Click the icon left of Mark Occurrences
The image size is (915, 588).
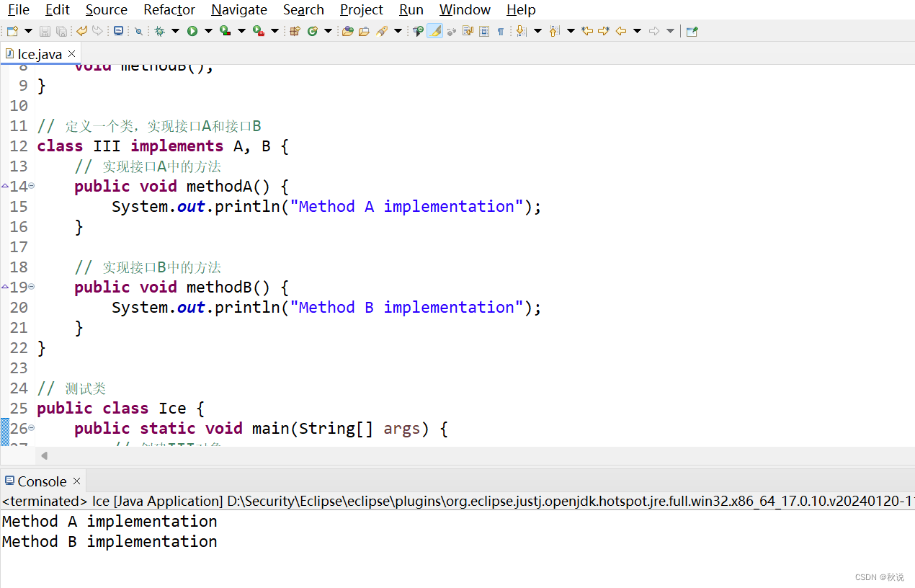point(418,31)
